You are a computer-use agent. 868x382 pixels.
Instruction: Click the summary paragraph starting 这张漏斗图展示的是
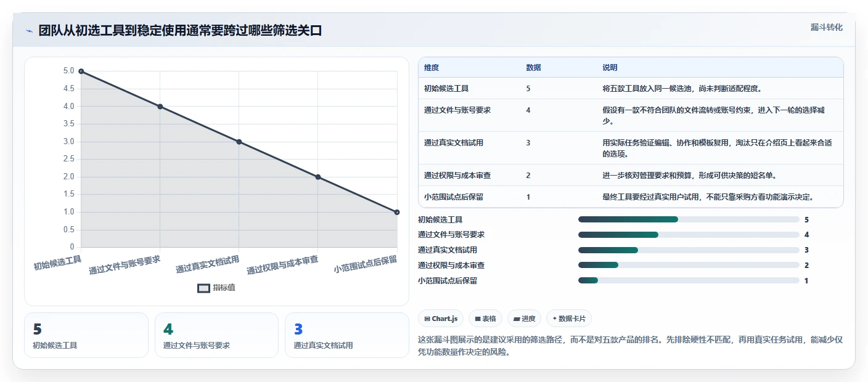[x=630, y=346]
